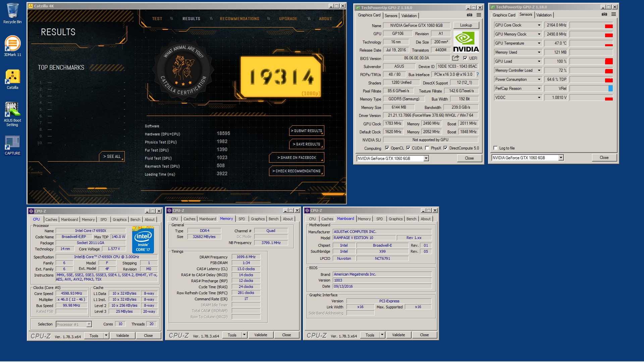This screenshot has width=644, height=362.
Task: Open the ASUS Boot Setting shortcut
Action: (12, 114)
